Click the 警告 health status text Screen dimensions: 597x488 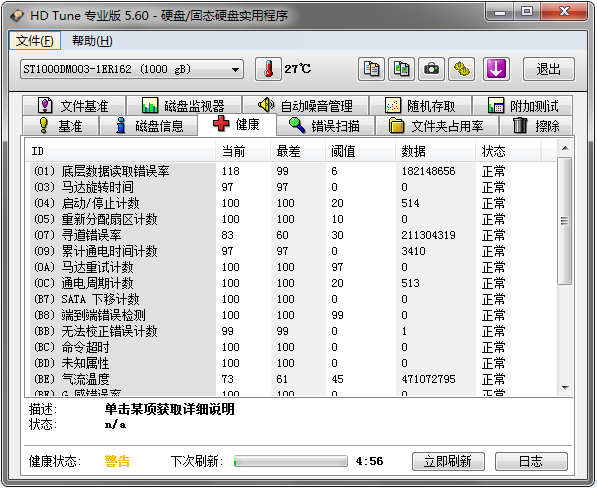117,461
